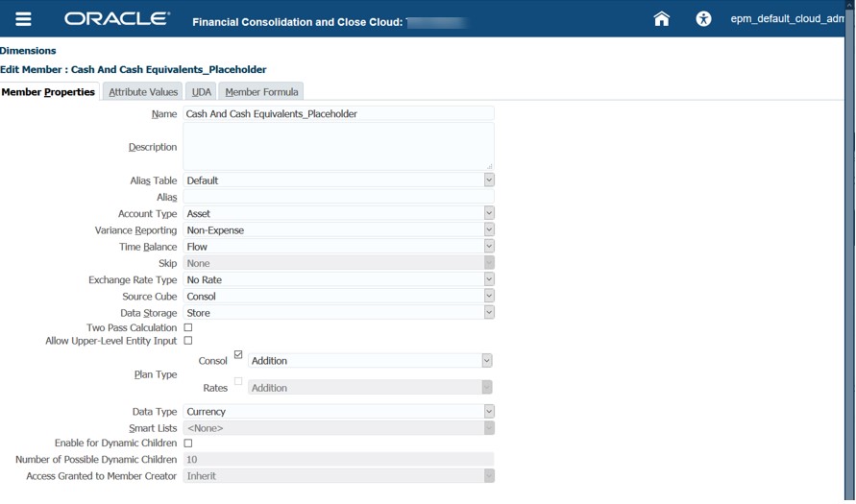Viewport: 856px width, 504px height.
Task: Expand the Exchange Rate Type dropdown
Action: tap(488, 280)
